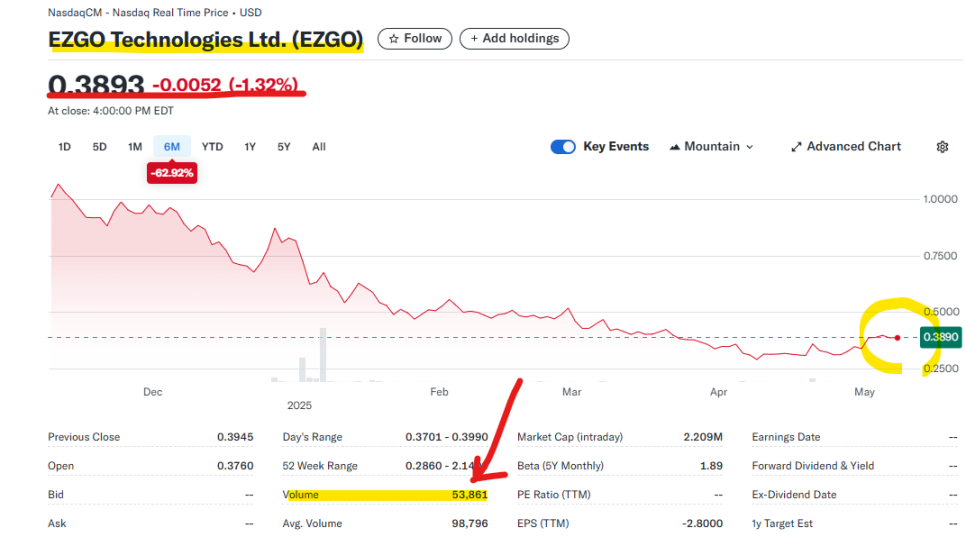Screen dimensions: 966x537
Task: Click the Avg. Volume value 98,796
Action: [x=469, y=523]
